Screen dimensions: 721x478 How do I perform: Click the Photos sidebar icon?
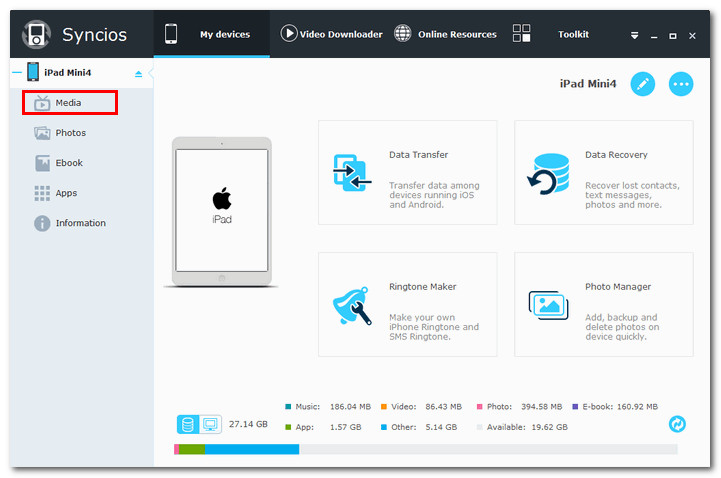(42, 133)
